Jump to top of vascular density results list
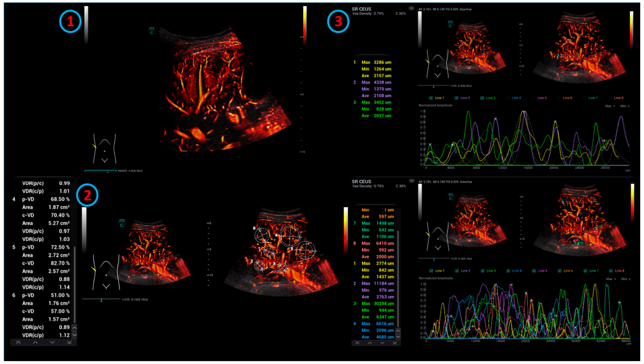The height and width of the screenshot is (364, 644). [18, 342]
